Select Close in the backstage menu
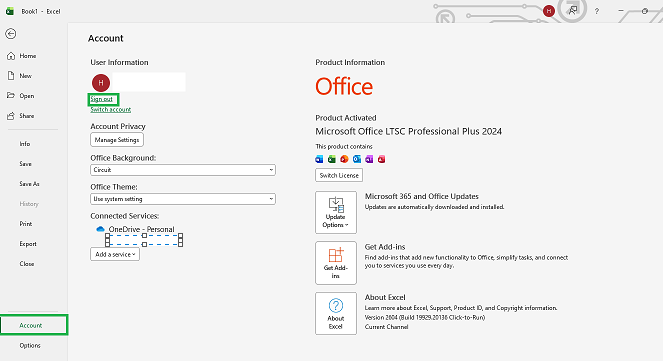 coord(27,264)
